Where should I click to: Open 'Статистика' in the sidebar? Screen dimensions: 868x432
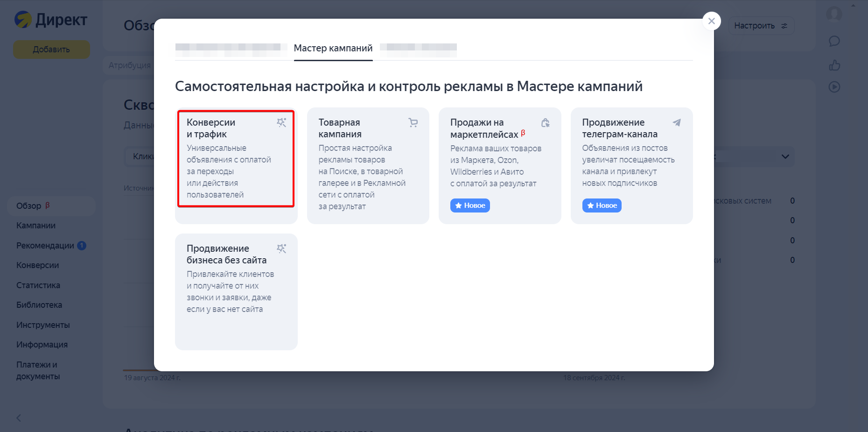pyautogui.click(x=38, y=285)
